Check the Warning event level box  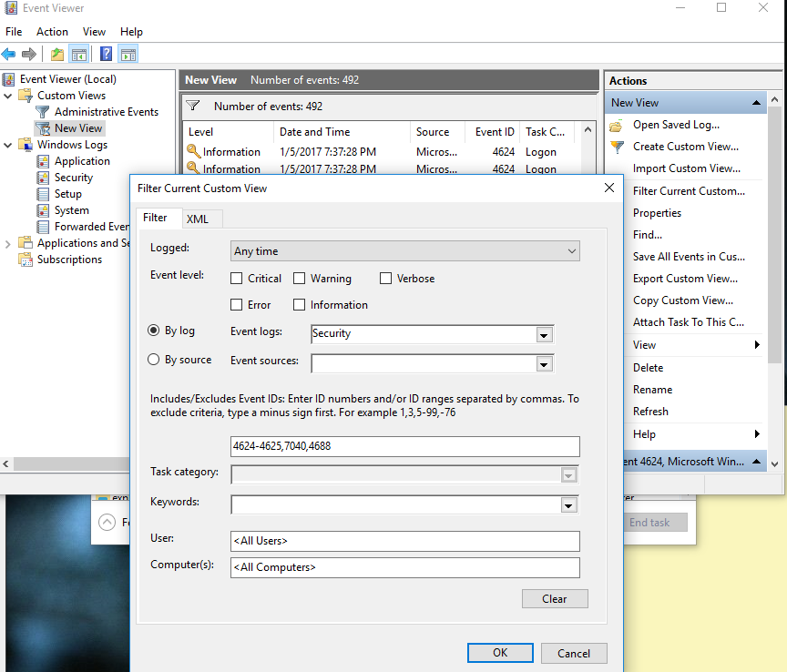coord(299,279)
